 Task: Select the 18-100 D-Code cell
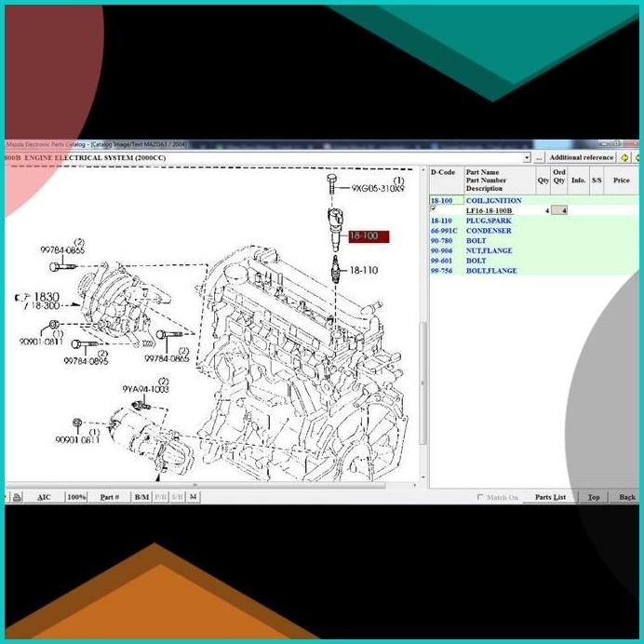[x=447, y=200]
